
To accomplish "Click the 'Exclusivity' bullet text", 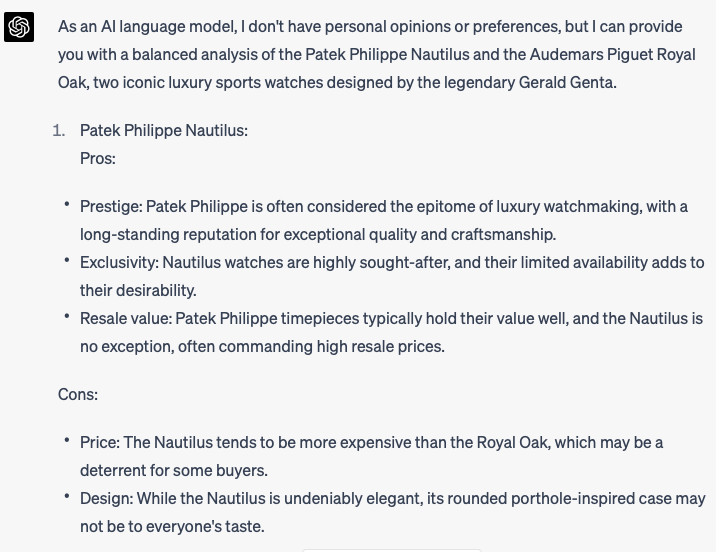I will (392, 276).
